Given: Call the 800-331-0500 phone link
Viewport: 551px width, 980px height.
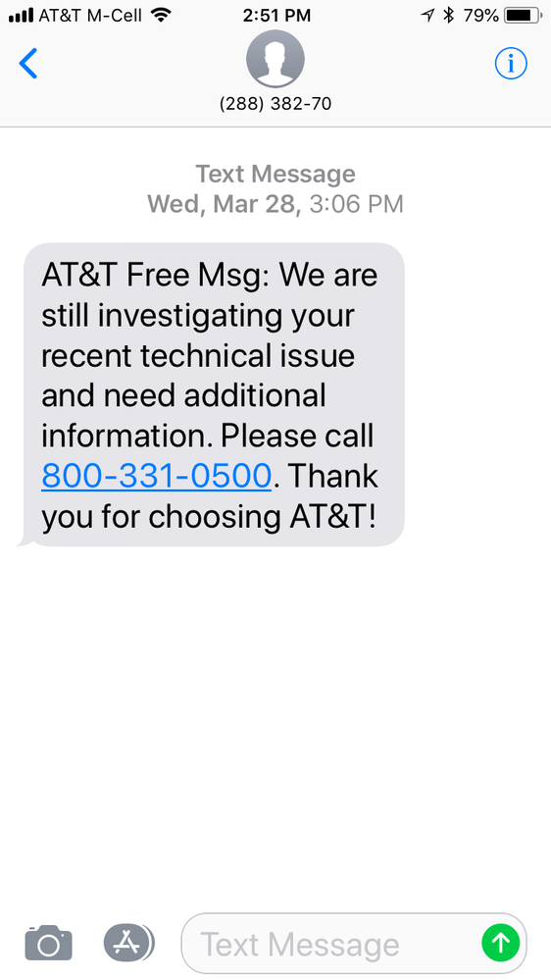Looking at the screenshot, I should point(156,476).
